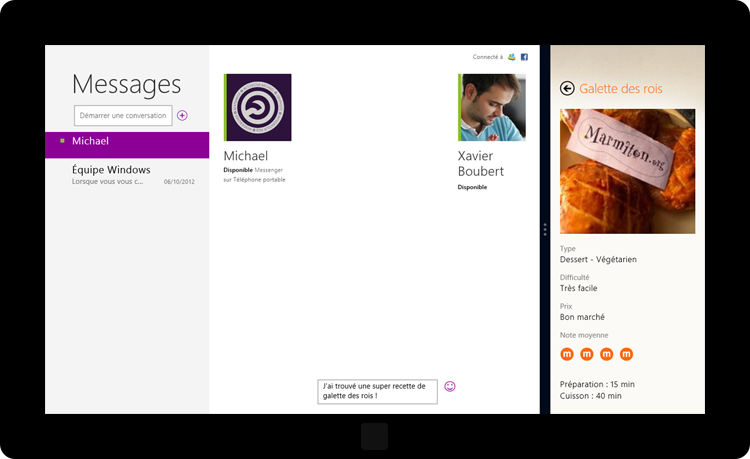Click the 'Type' label in the recipe
The width and height of the screenshot is (750, 459).
568,249
